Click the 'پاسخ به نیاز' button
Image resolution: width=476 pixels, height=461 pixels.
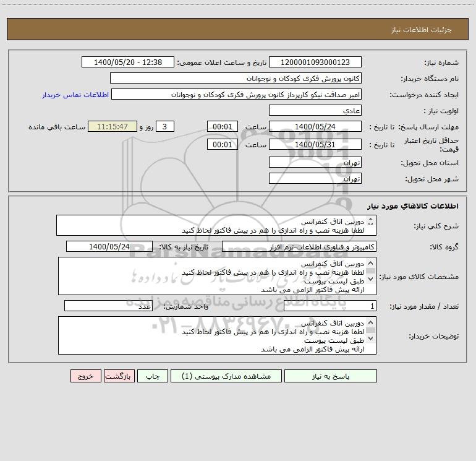330,376
